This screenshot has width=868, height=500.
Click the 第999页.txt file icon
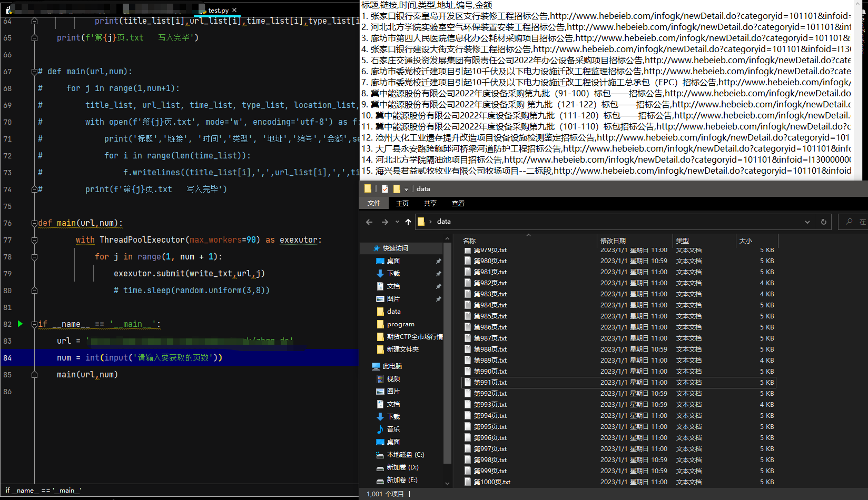click(x=467, y=471)
